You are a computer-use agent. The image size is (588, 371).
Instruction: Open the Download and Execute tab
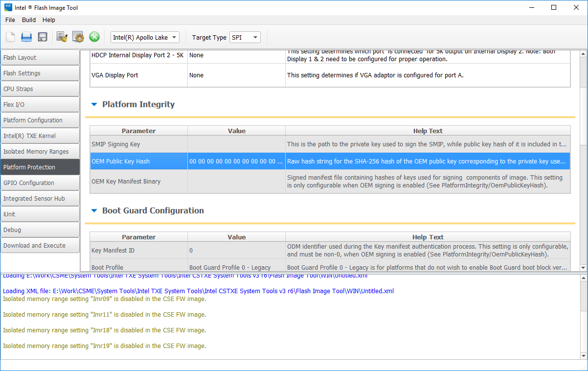pyautogui.click(x=40, y=246)
